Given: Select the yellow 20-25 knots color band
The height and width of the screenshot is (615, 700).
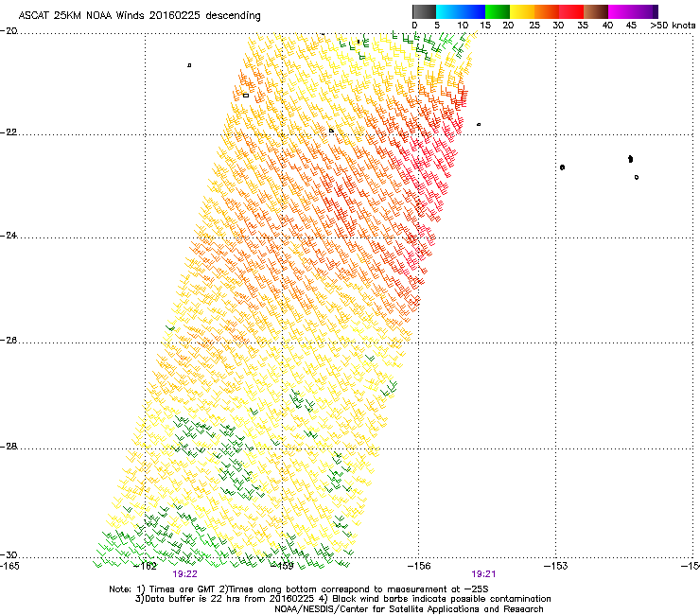Looking at the screenshot, I should tap(522, 11).
